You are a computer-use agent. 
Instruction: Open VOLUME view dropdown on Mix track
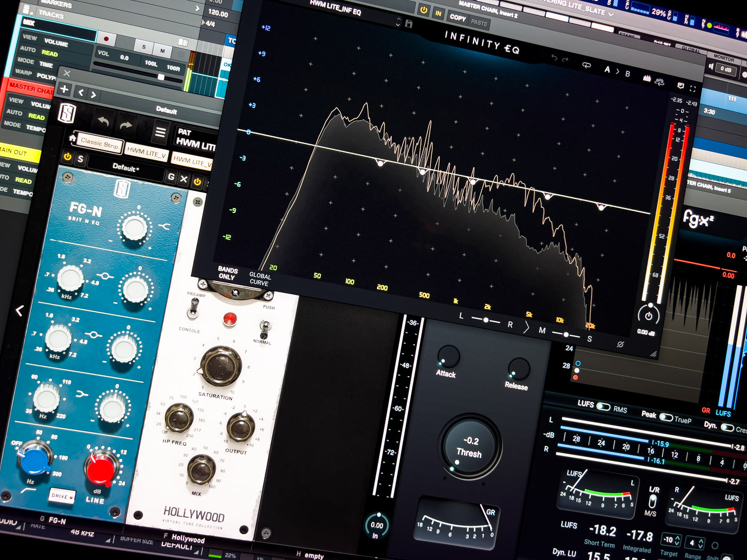coord(56,43)
